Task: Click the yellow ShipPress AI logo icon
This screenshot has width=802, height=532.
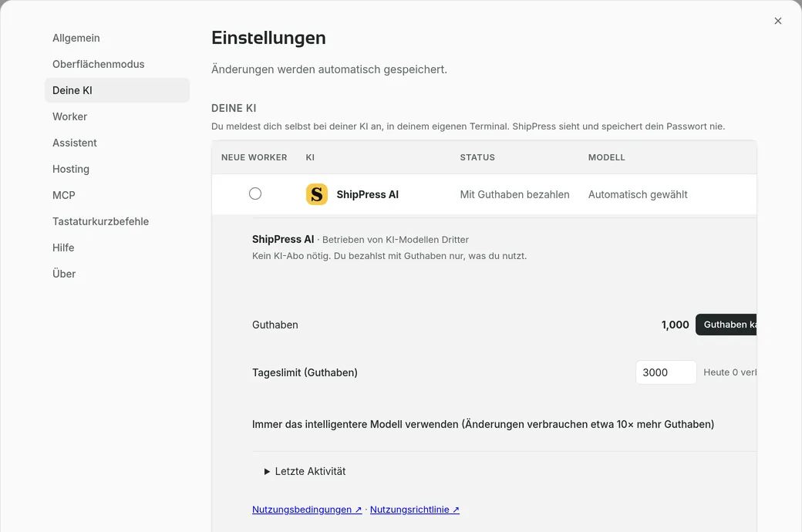Action: [x=317, y=194]
